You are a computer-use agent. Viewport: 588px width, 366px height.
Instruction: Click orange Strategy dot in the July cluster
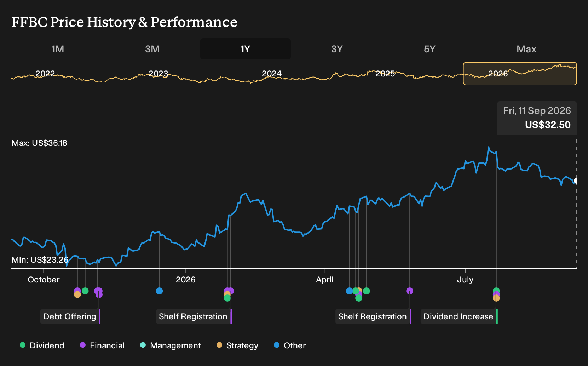496,298
